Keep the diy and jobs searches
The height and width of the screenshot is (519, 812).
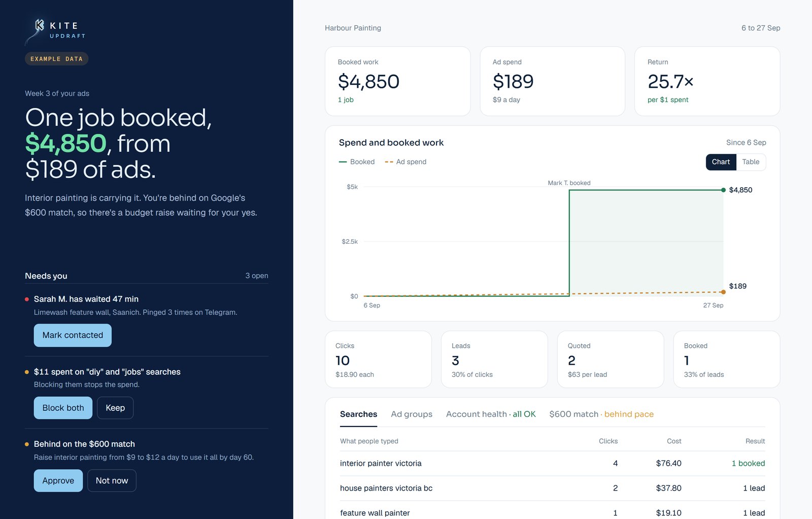pos(115,408)
